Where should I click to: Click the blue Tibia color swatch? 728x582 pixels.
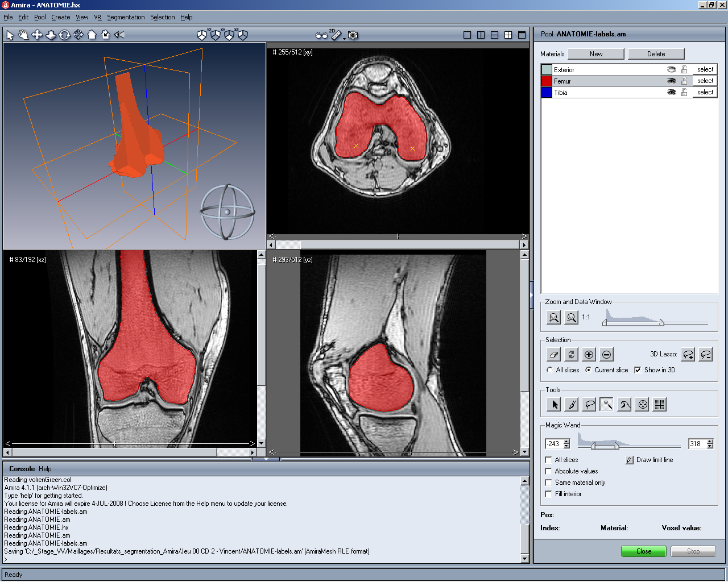coord(547,93)
